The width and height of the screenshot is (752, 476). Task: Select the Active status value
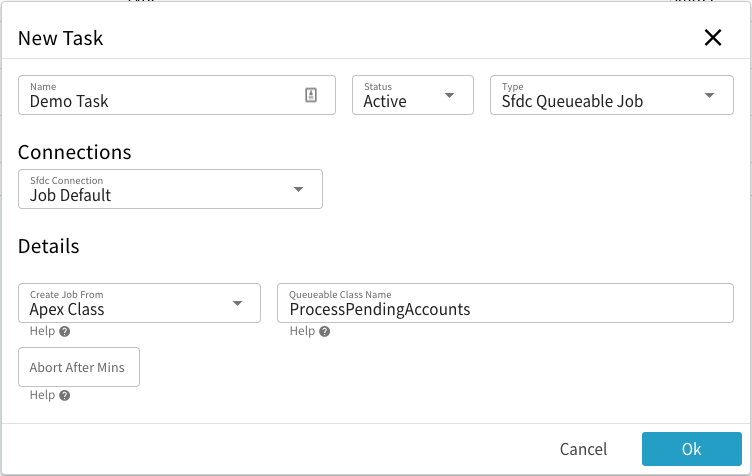386,101
